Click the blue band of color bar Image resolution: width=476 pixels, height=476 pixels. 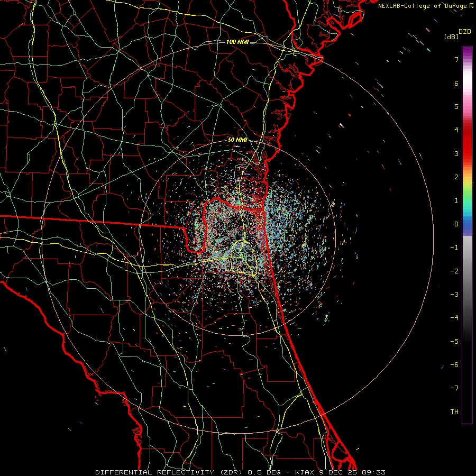[x=467, y=226]
